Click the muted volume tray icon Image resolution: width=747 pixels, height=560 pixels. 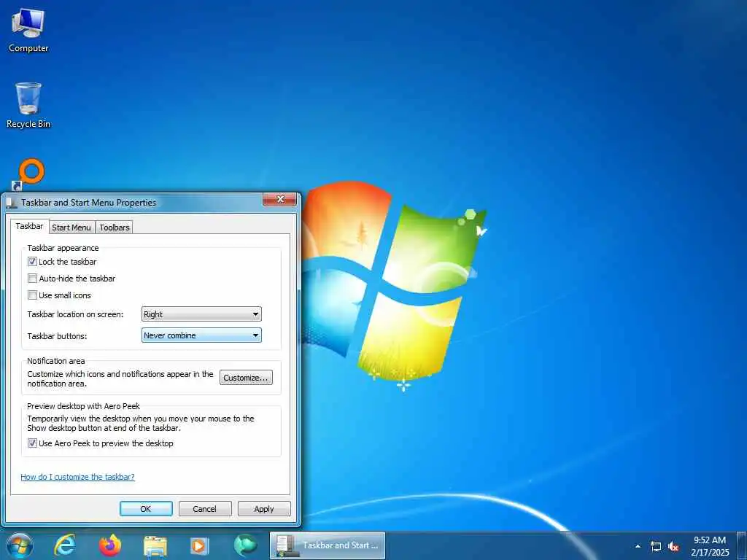(x=673, y=546)
